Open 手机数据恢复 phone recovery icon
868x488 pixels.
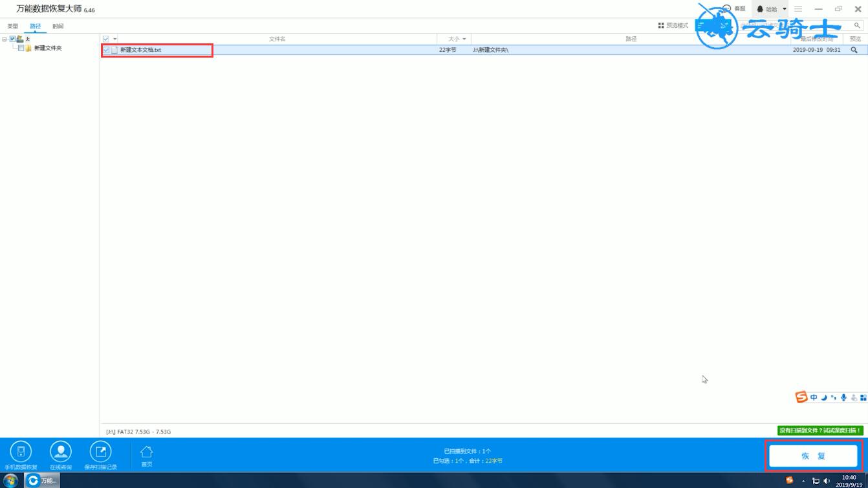[21, 451]
